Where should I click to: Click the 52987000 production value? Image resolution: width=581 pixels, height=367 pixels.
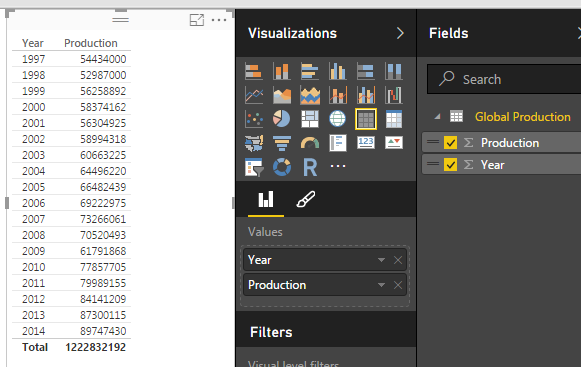click(103, 75)
